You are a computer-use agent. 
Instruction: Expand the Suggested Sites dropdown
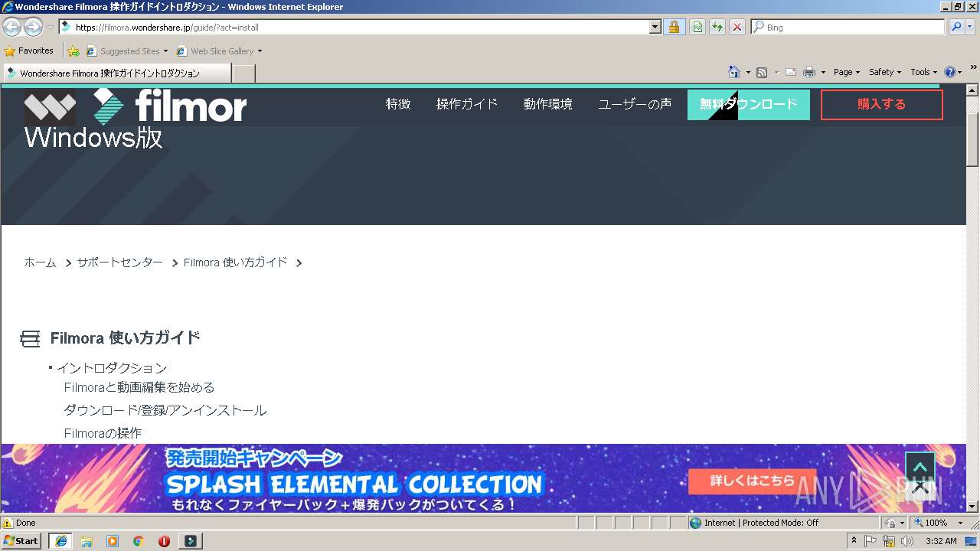point(165,51)
